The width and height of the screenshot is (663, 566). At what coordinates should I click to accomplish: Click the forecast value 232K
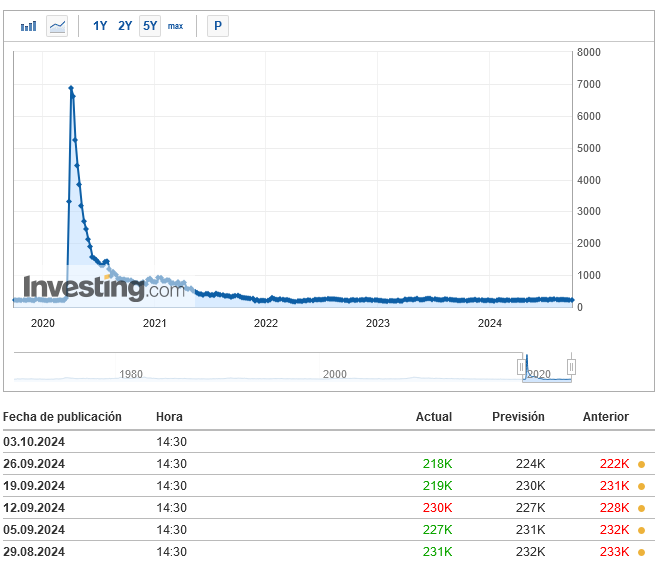530,552
